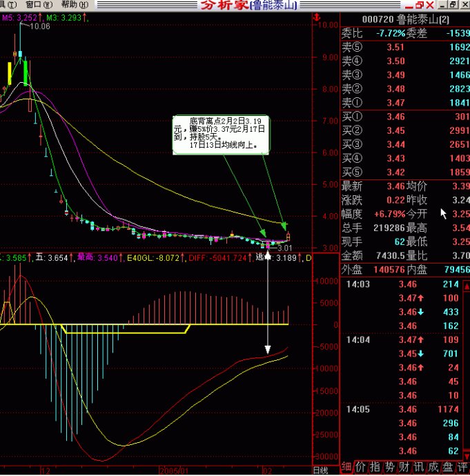Viewport: 470px width, 476px height.
Task: Click the 日线 period label
Action: [x=320, y=470]
